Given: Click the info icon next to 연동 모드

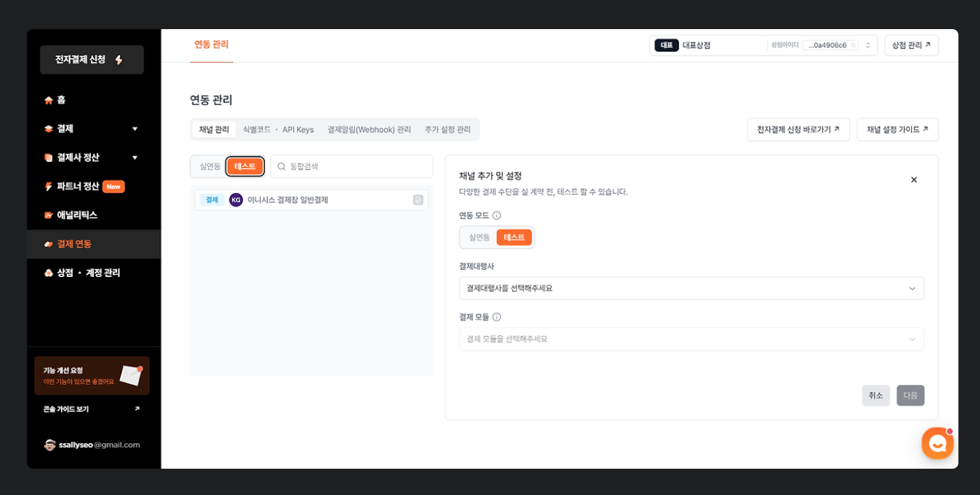Looking at the screenshot, I should pyautogui.click(x=496, y=215).
